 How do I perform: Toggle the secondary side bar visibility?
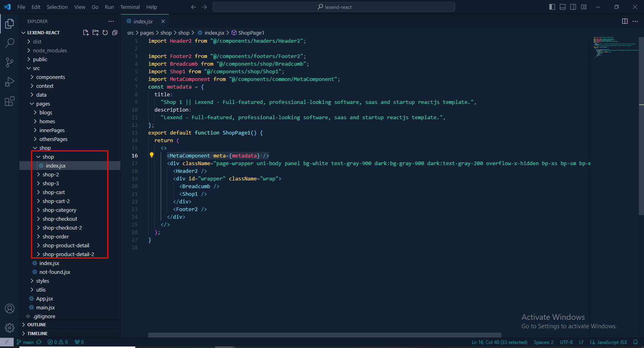573,7
